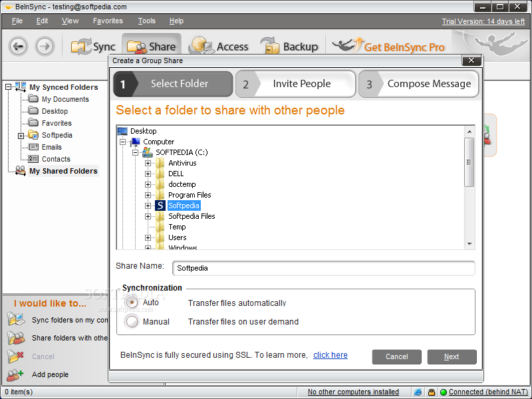Click the folder tree scroll up arrow
Screen dimensions: 532x399
click(x=469, y=132)
